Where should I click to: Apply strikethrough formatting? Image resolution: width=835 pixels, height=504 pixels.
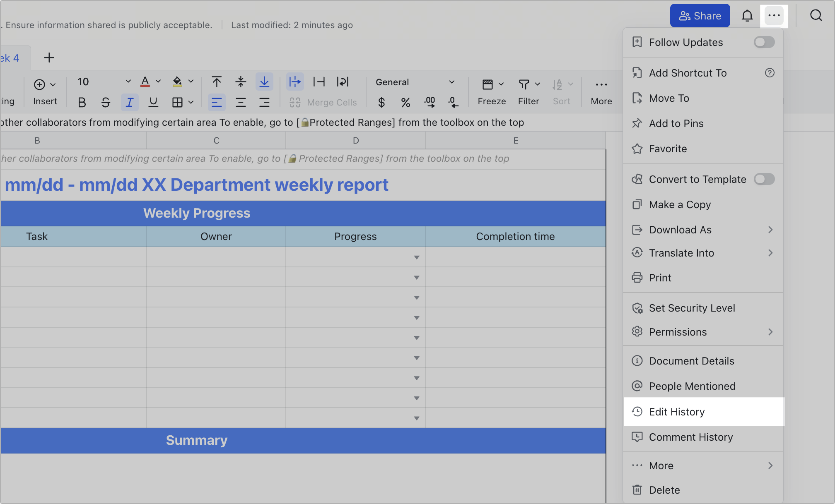tap(106, 102)
